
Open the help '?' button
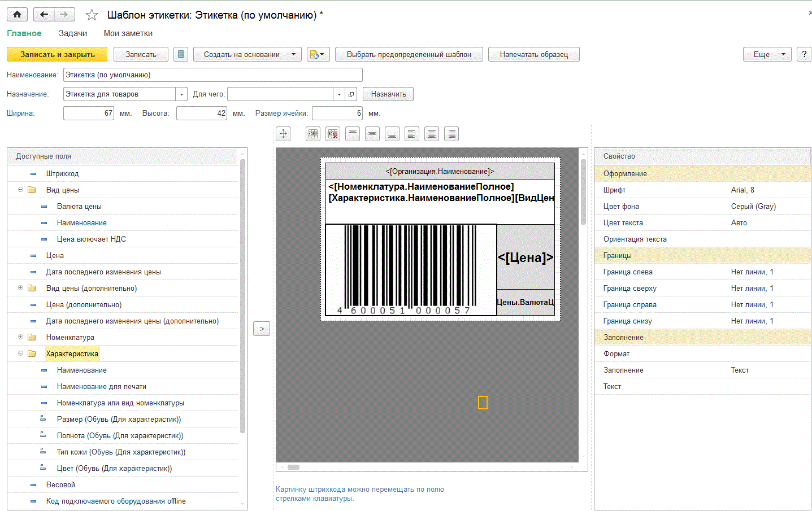click(804, 54)
